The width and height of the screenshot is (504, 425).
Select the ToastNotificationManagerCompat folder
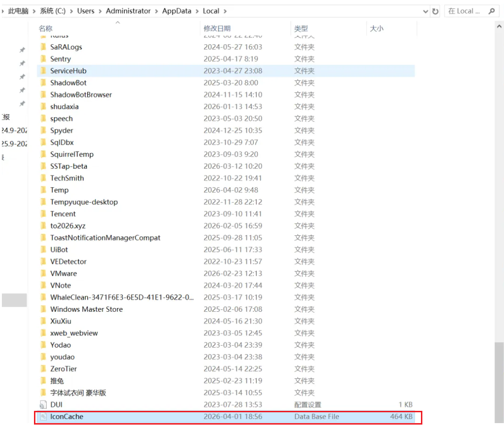(x=105, y=238)
